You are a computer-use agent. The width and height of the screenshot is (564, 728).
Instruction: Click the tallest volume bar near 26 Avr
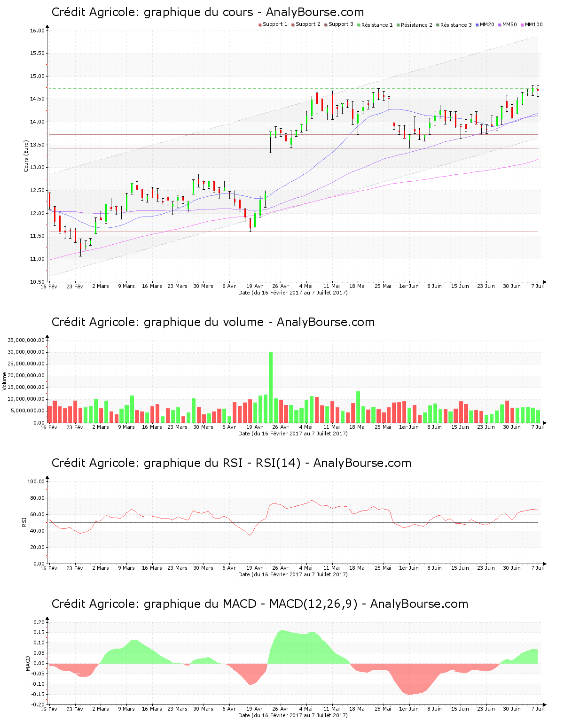coord(271,387)
